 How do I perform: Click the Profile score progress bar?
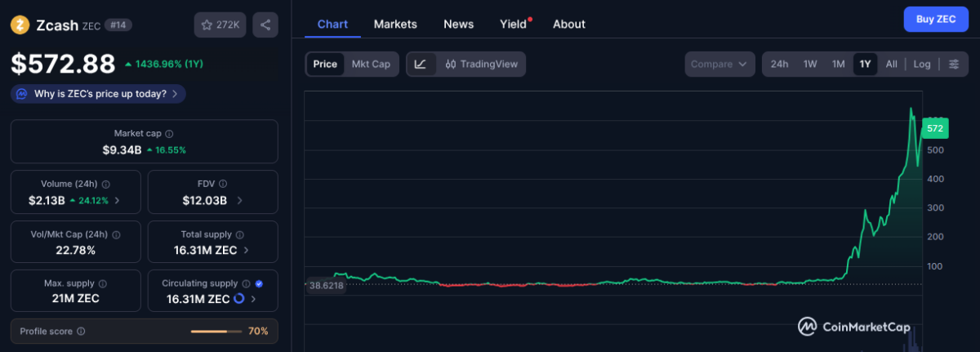(216, 332)
